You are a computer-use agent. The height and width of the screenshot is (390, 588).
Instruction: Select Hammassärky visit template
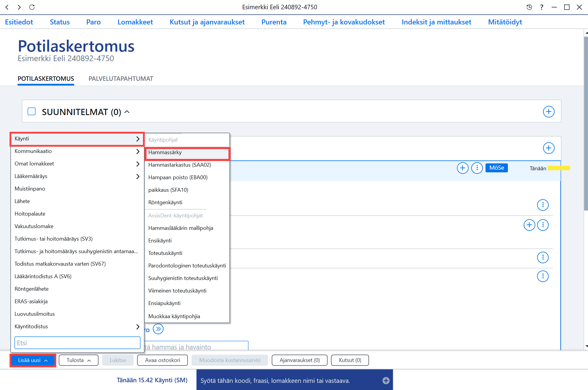187,152
